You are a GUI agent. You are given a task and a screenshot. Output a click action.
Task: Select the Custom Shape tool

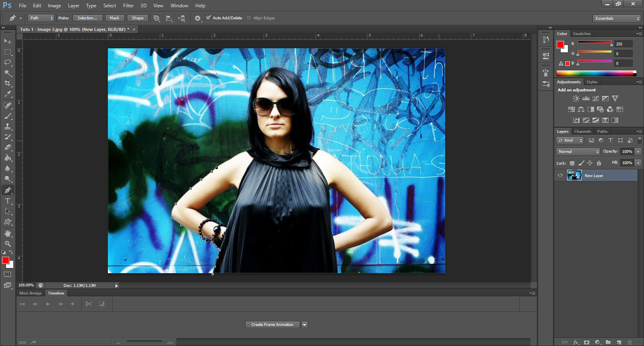coord(8,222)
